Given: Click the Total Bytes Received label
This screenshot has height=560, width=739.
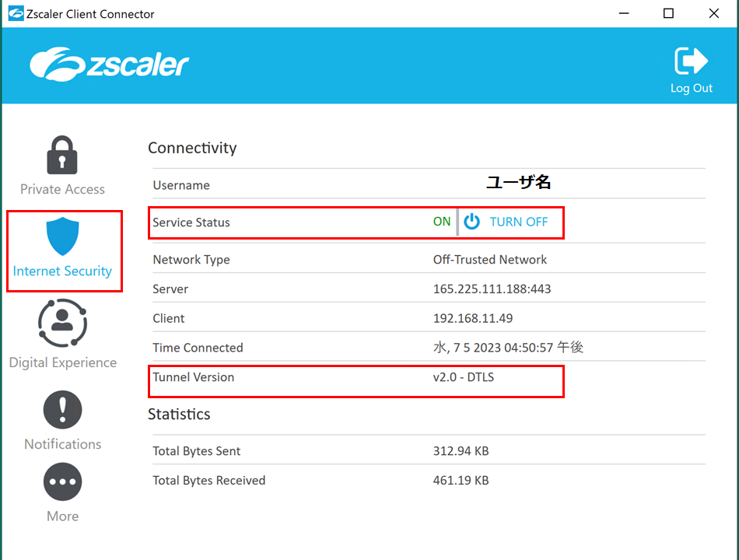Looking at the screenshot, I should click(x=208, y=481).
